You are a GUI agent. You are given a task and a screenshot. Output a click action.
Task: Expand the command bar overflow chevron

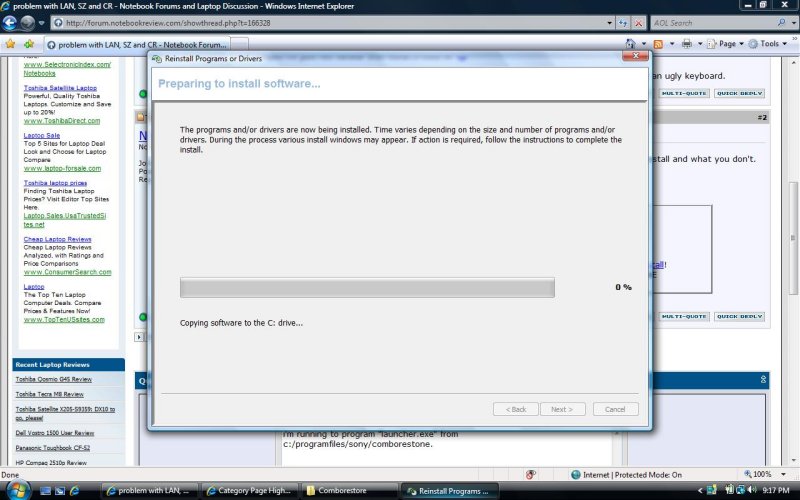click(x=794, y=41)
